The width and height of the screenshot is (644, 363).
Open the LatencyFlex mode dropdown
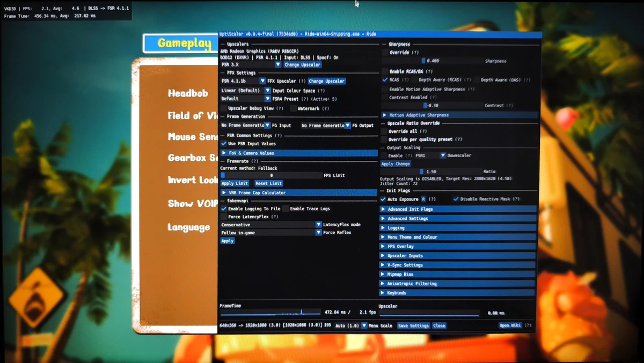(x=271, y=225)
